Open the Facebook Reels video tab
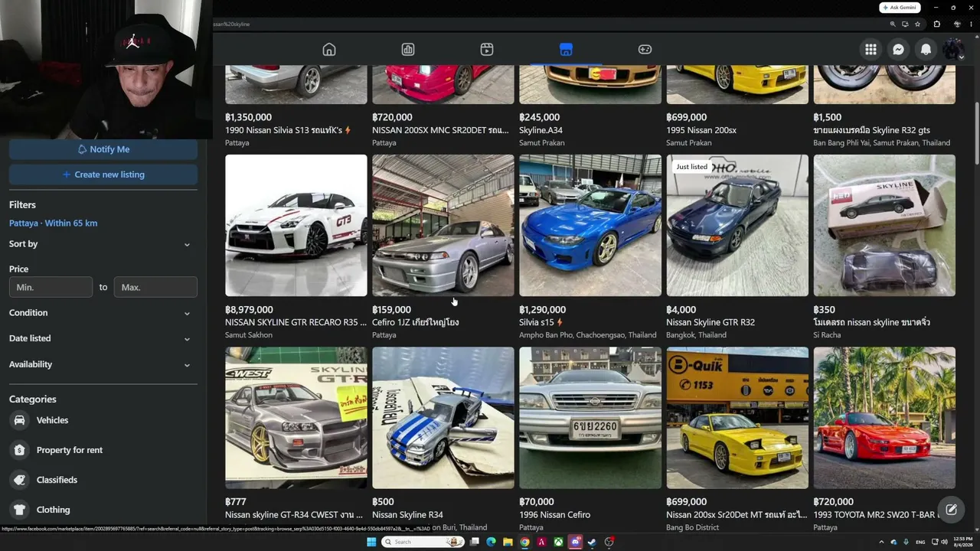This screenshot has height=551, width=980. tap(487, 50)
